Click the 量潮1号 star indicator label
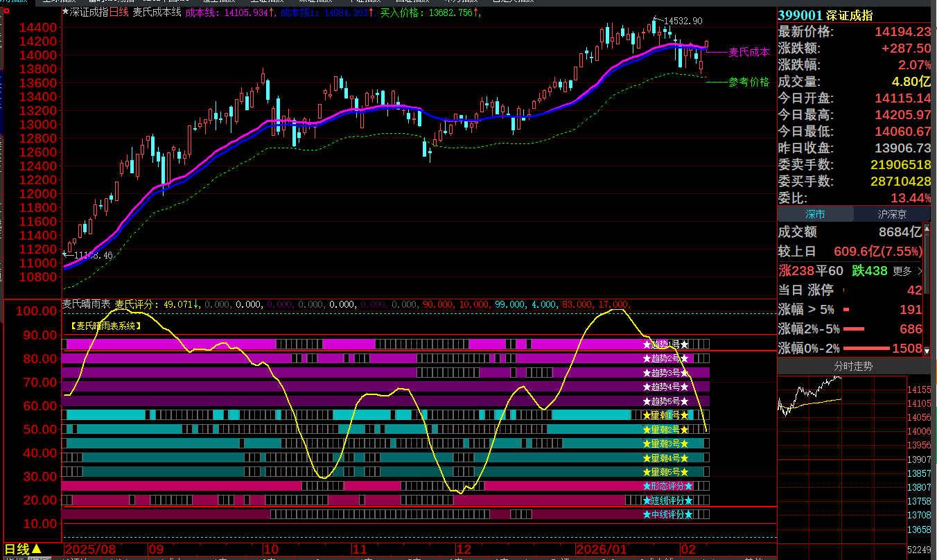Image resolution: width=937 pixels, height=560 pixels. click(665, 415)
